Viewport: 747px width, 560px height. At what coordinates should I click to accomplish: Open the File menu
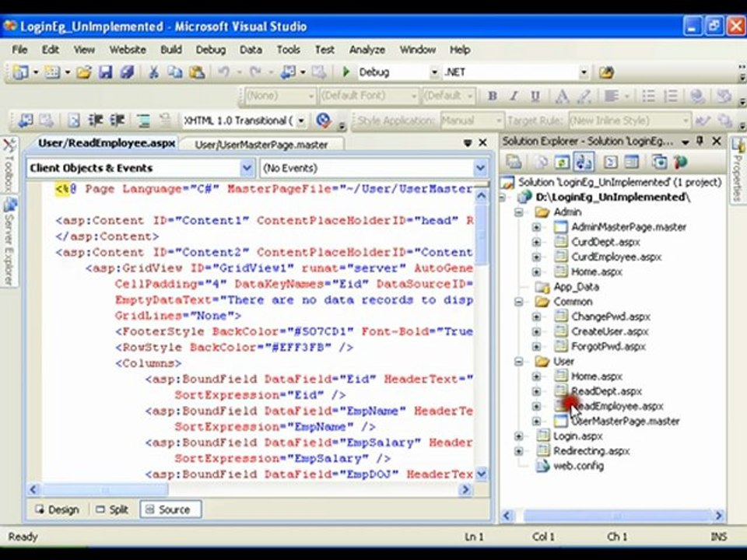click(19, 50)
